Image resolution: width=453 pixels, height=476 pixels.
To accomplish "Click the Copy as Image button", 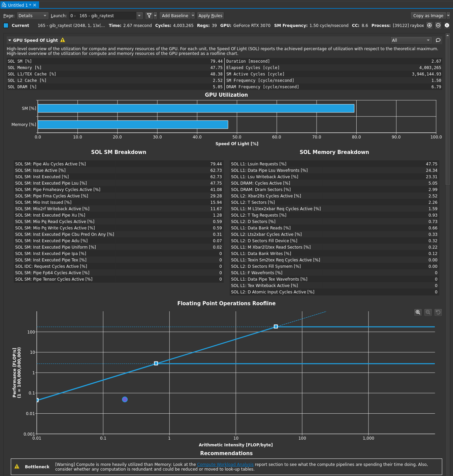I will pos(428,15).
